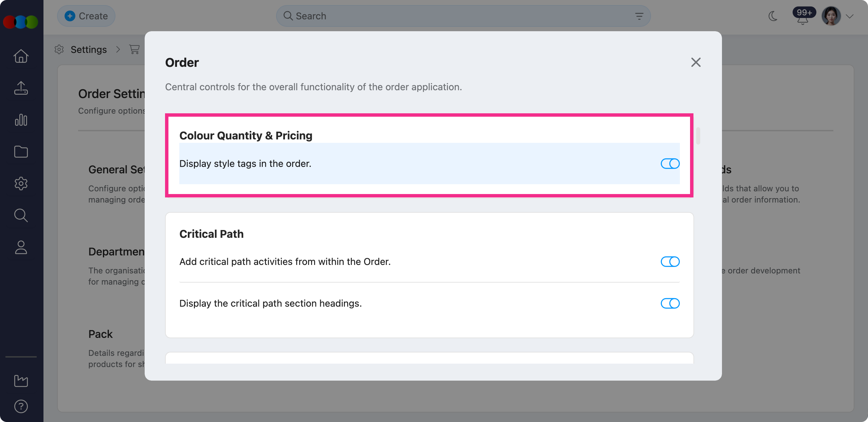
Task: Open the Analytics bar chart icon
Action: [x=21, y=120]
